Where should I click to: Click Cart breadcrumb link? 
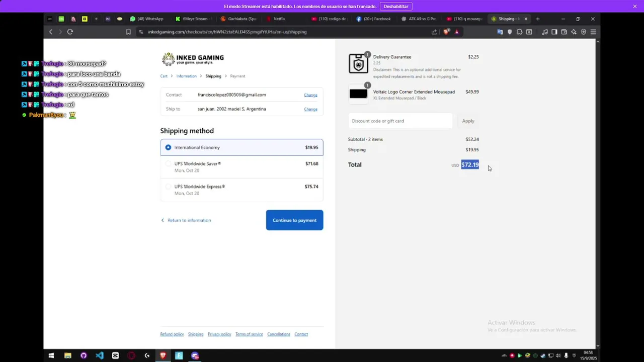coord(164,76)
